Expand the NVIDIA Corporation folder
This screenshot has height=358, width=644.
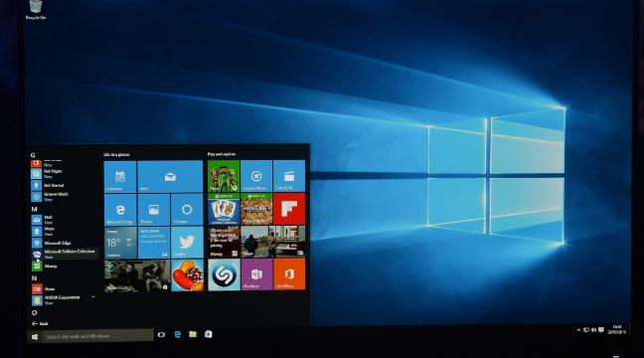point(65,299)
